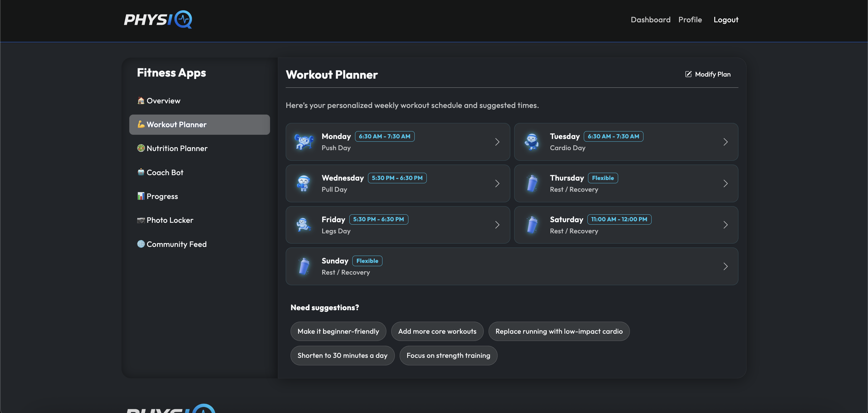Viewport: 868px width, 413px height.
Task: Expand Wednesday Pull Day chevron
Action: coord(497,183)
